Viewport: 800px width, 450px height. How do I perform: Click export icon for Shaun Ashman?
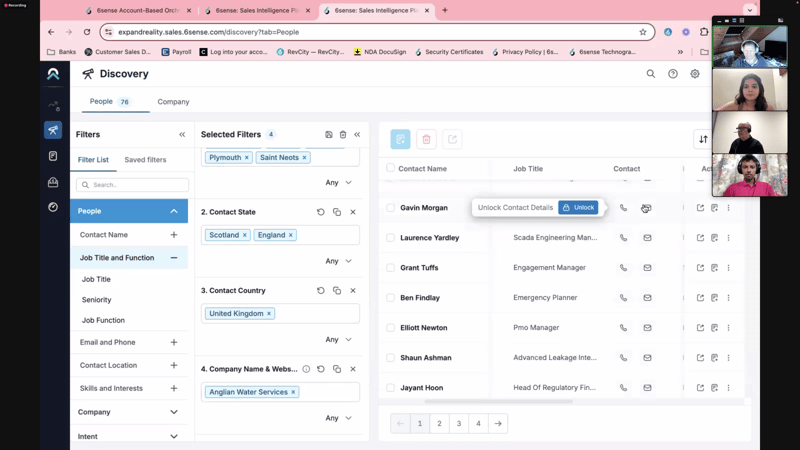(x=700, y=358)
